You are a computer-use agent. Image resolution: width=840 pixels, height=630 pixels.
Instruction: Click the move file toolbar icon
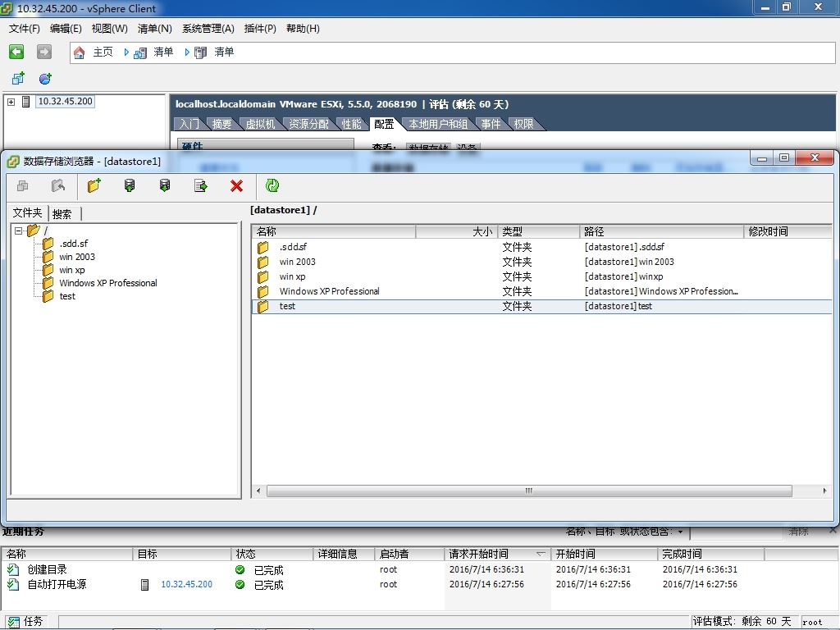click(201, 186)
